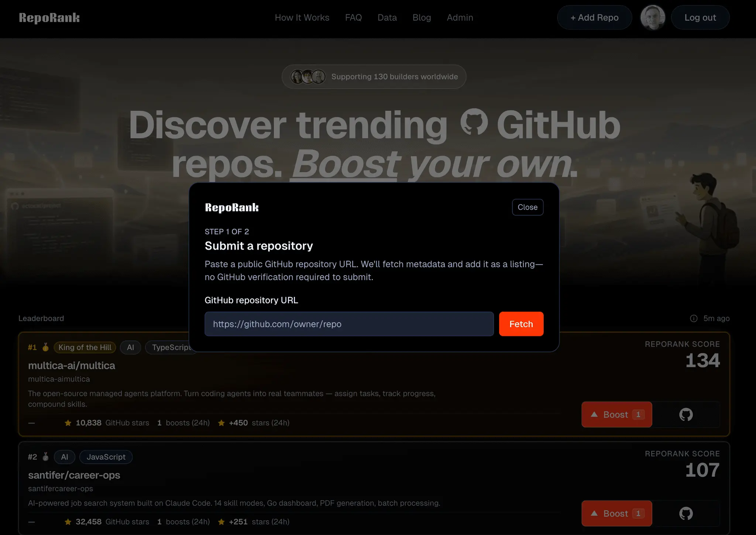The width and height of the screenshot is (756, 535).
Task: Click the RepoRank logo in the header
Action: coord(49,18)
